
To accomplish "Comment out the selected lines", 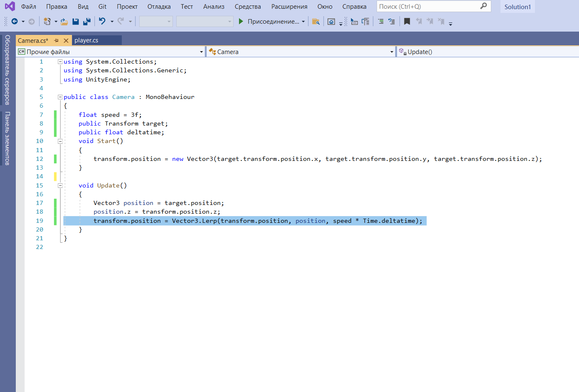I will pyautogui.click(x=381, y=21).
